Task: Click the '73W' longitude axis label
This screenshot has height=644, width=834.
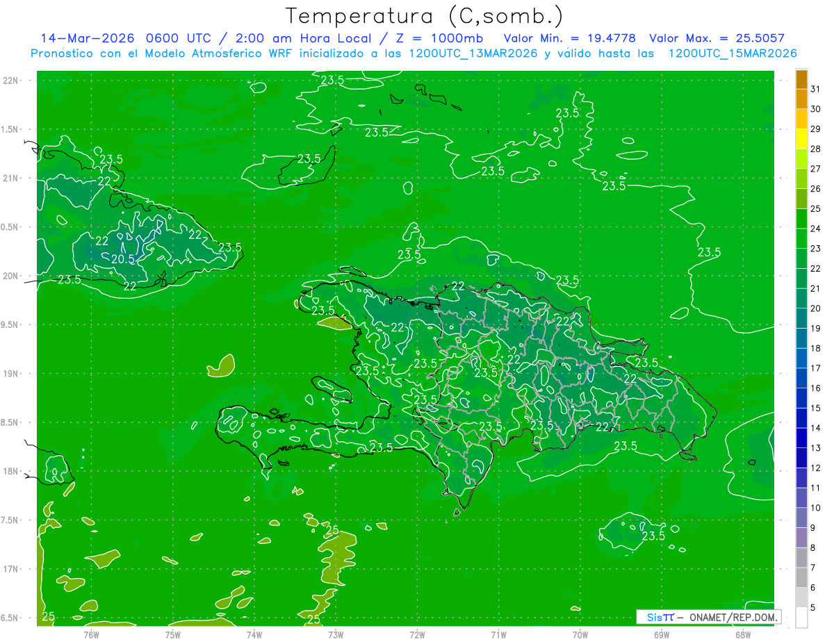Action: [x=336, y=634]
